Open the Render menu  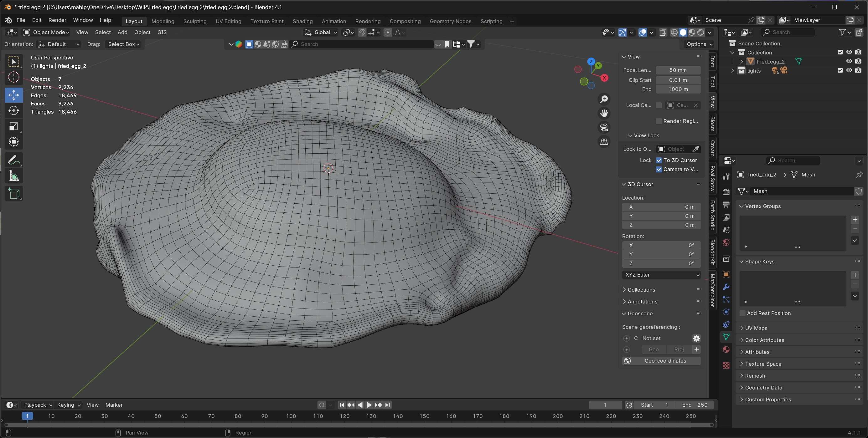[x=57, y=20]
